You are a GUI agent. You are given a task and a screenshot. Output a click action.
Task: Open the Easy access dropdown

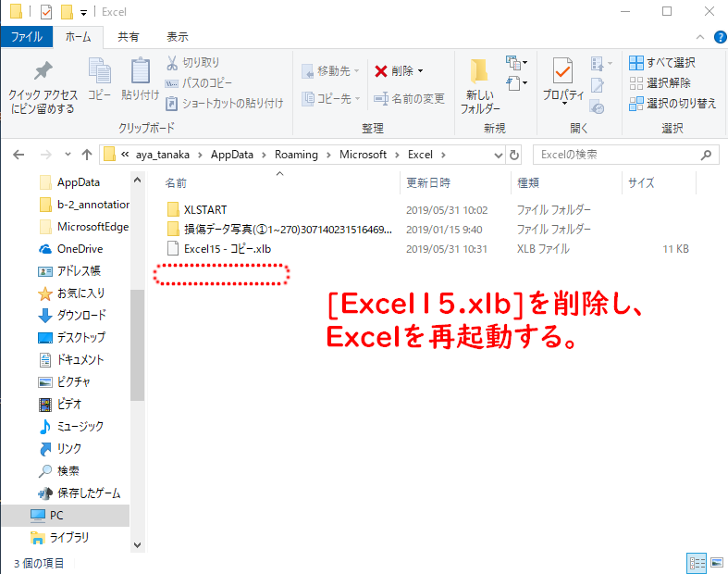(x=516, y=83)
